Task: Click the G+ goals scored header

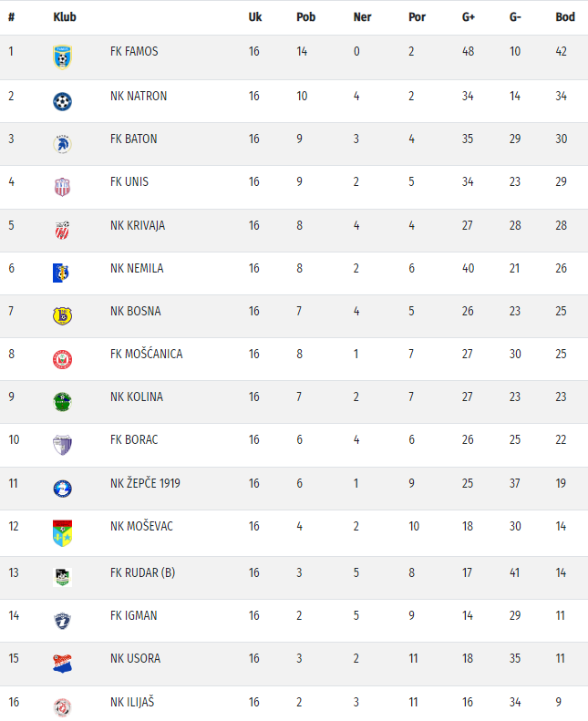Action: point(469,17)
